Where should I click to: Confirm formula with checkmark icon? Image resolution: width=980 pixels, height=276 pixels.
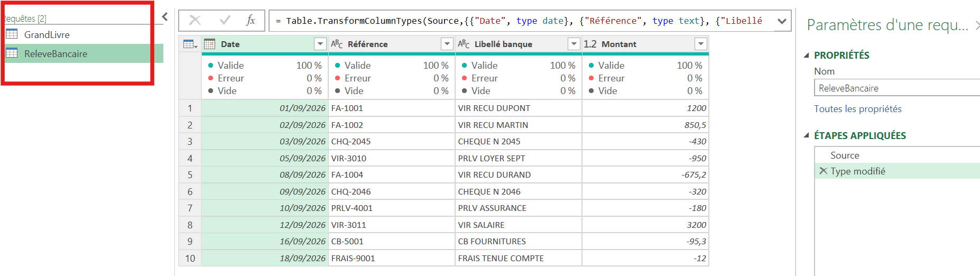(x=225, y=21)
